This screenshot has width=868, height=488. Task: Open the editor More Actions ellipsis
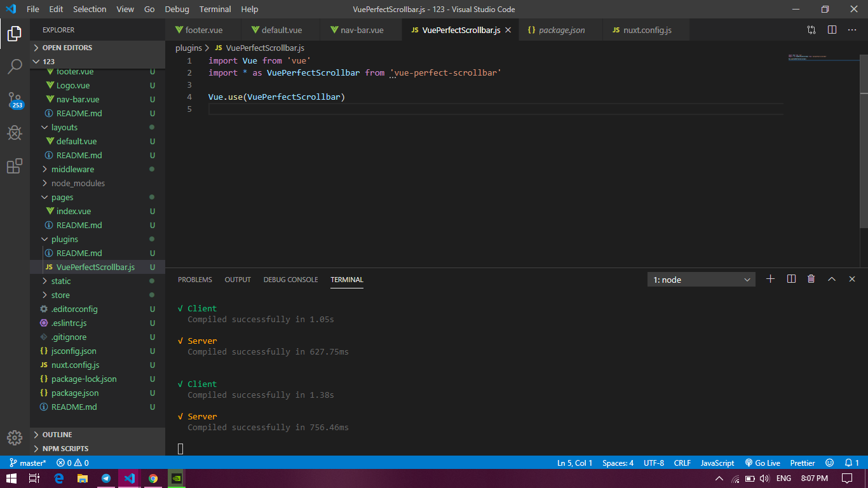pyautogui.click(x=853, y=30)
